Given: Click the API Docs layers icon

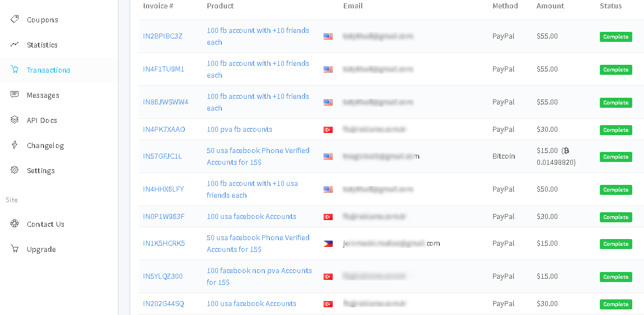Looking at the screenshot, I should pos(15,120).
